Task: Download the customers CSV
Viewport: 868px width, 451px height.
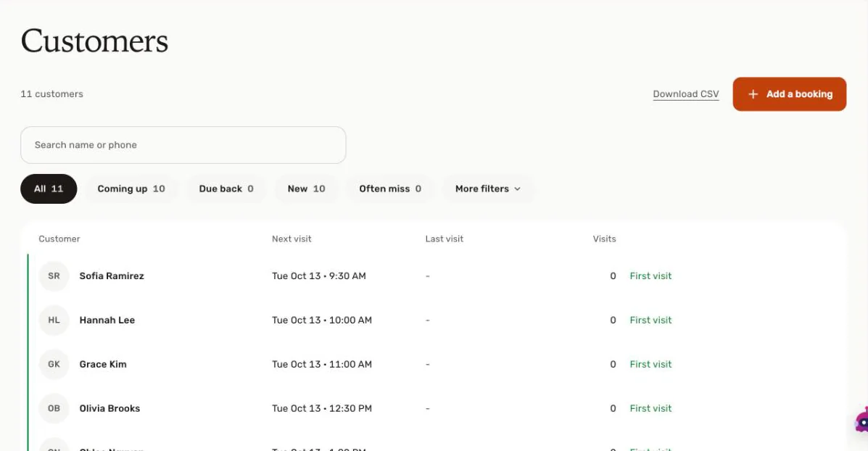Action: point(686,94)
